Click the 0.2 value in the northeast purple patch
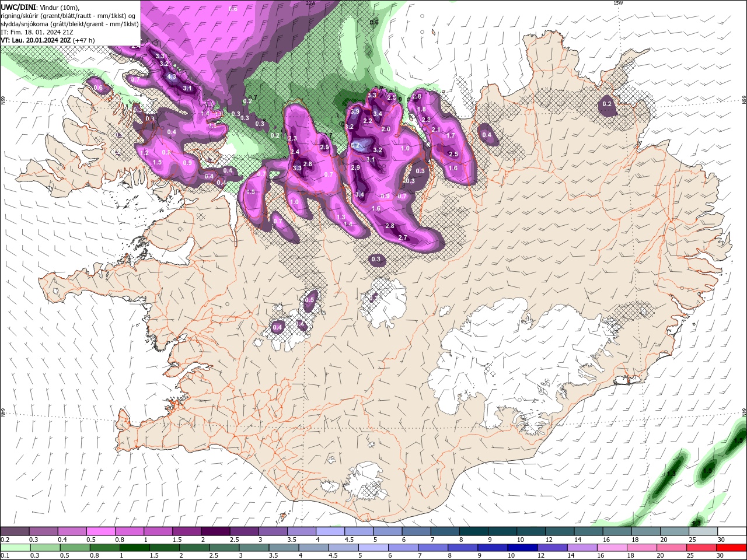747x560 pixels. coord(607,104)
